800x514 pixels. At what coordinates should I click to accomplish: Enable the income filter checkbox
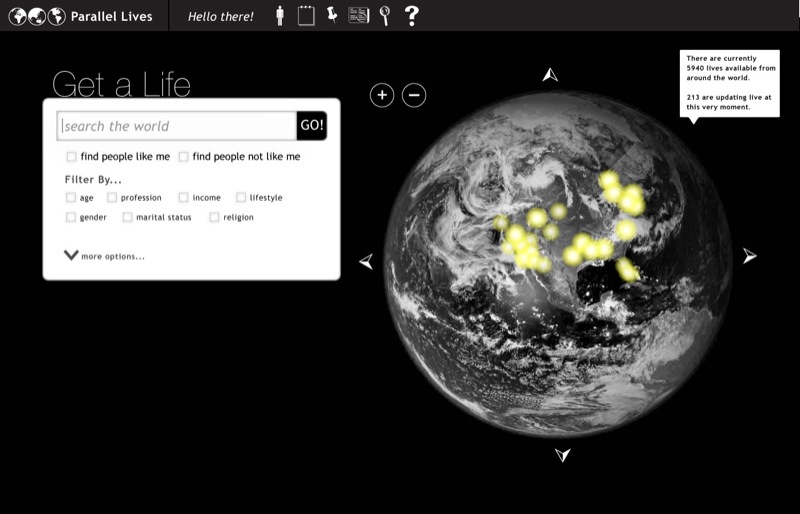pos(184,198)
